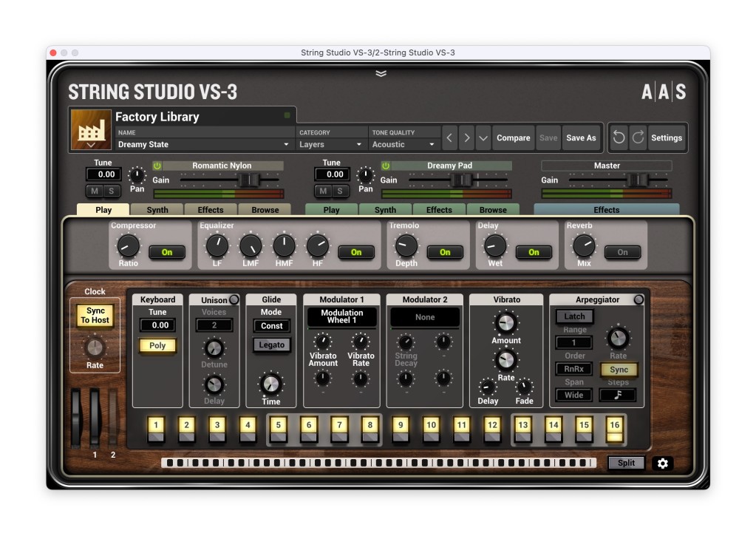756x536 pixels.
Task: Click the redo arrow icon
Action: tap(638, 138)
